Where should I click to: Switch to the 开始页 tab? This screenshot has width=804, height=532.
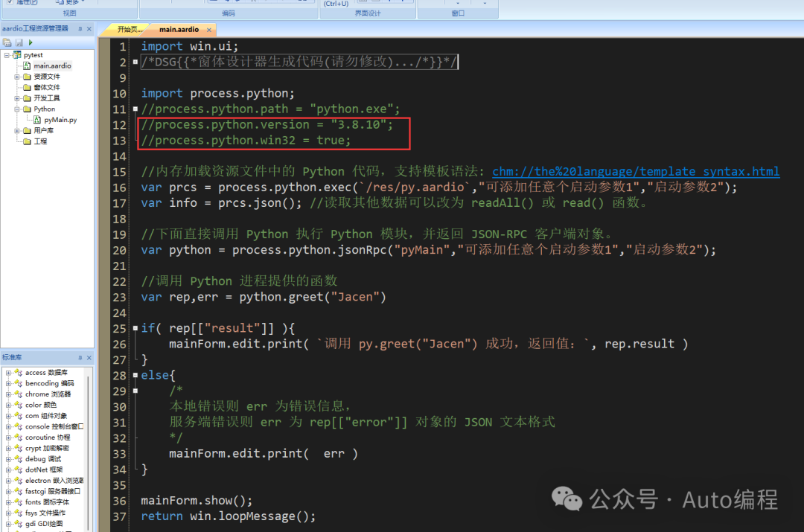click(127, 29)
